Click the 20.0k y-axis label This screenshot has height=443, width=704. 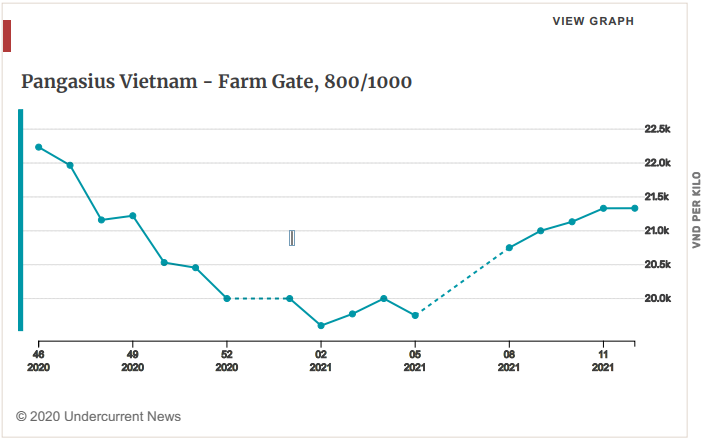(x=657, y=298)
